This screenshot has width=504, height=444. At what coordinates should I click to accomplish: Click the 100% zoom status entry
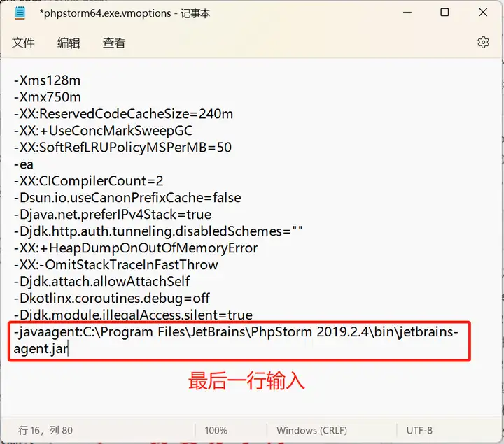[x=216, y=430]
